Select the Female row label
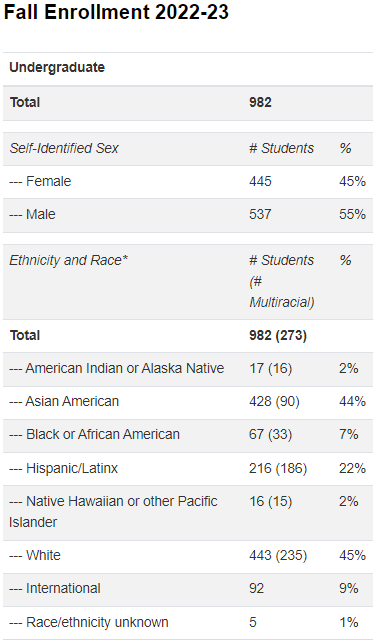The image size is (373, 643). click(x=40, y=181)
